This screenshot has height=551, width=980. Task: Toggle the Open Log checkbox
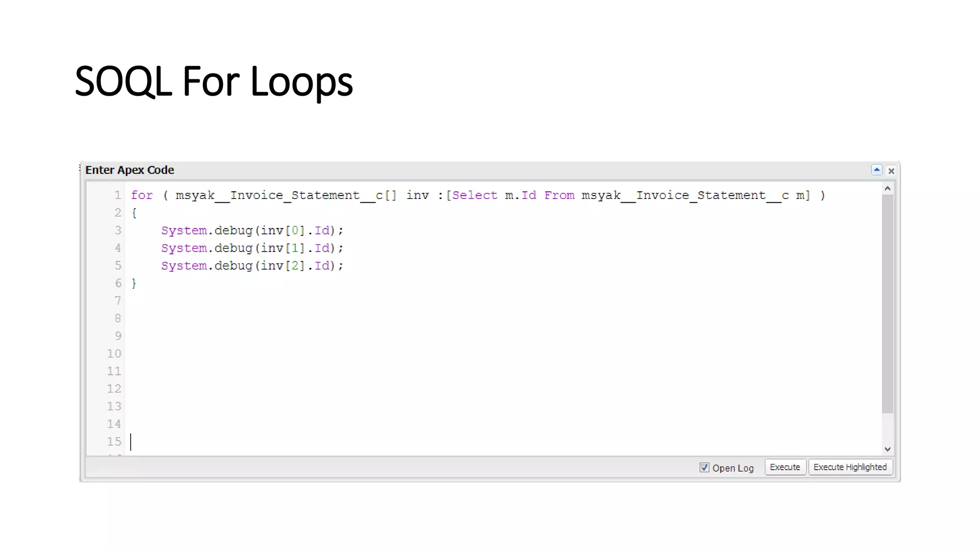point(704,467)
